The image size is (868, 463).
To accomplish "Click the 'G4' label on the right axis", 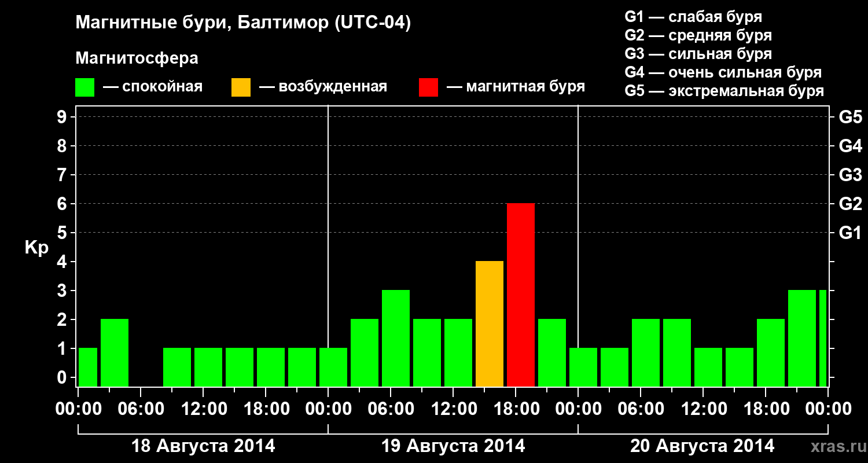I will [851, 146].
